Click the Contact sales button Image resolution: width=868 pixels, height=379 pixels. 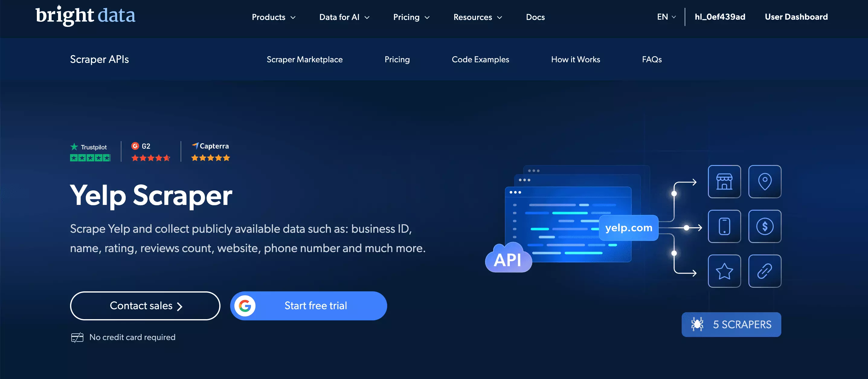click(x=145, y=306)
